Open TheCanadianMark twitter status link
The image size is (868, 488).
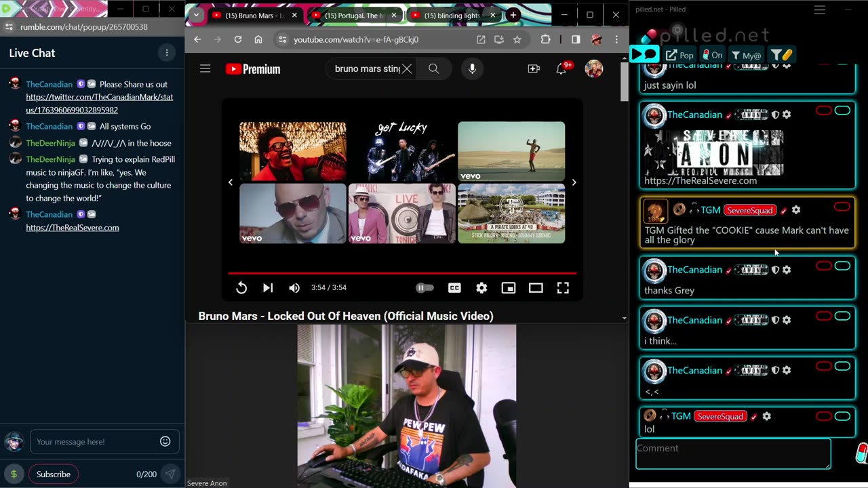point(100,104)
